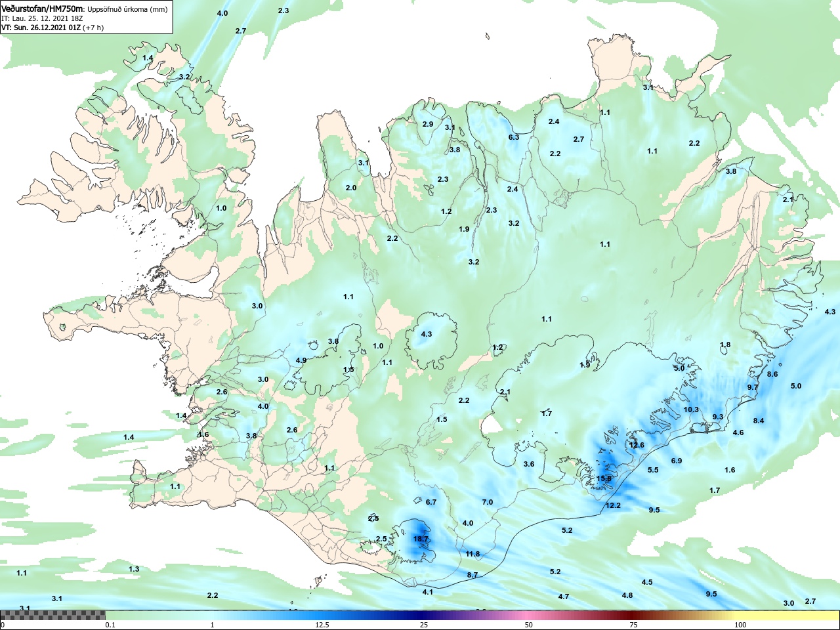Click the 100 mark on the color scale

pos(740,625)
